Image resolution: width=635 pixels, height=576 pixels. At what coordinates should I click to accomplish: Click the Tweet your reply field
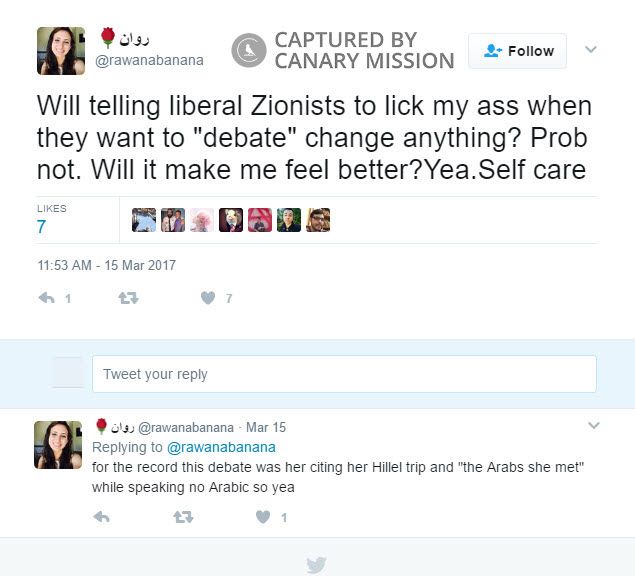pos(344,374)
